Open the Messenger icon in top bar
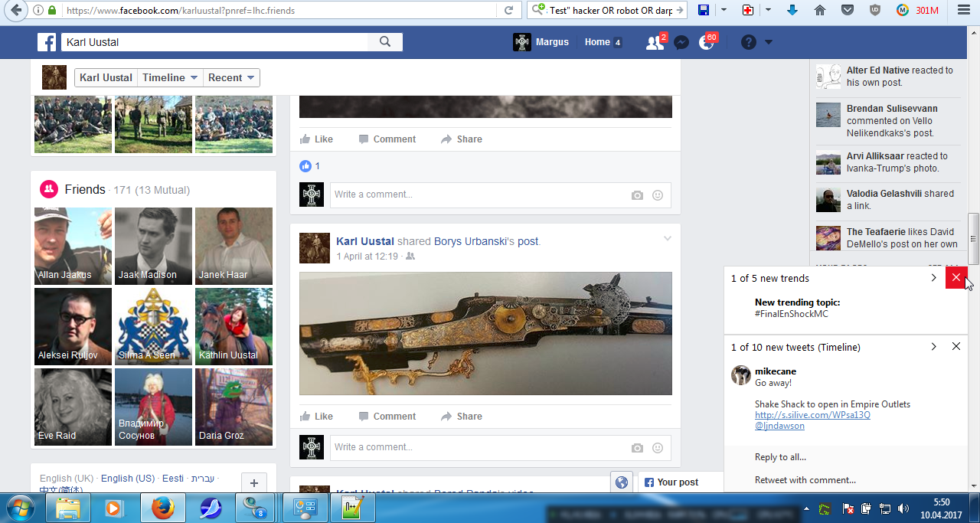Image resolution: width=980 pixels, height=523 pixels. coord(681,42)
